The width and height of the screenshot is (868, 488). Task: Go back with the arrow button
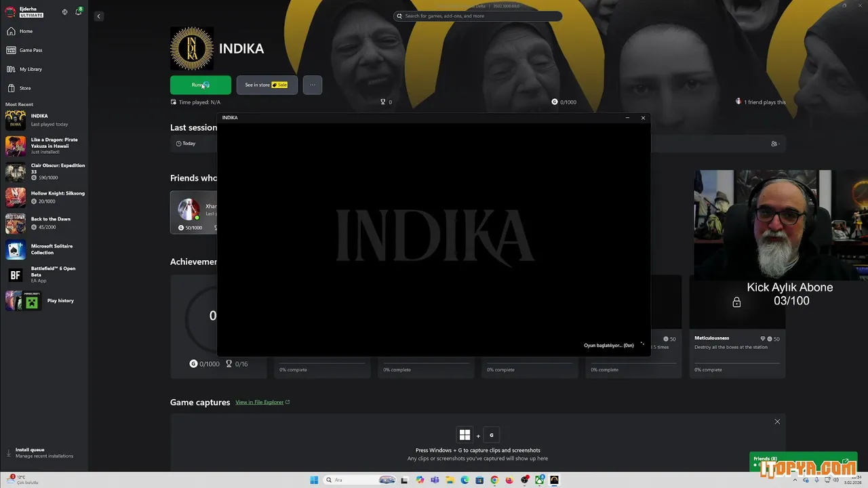[98, 16]
